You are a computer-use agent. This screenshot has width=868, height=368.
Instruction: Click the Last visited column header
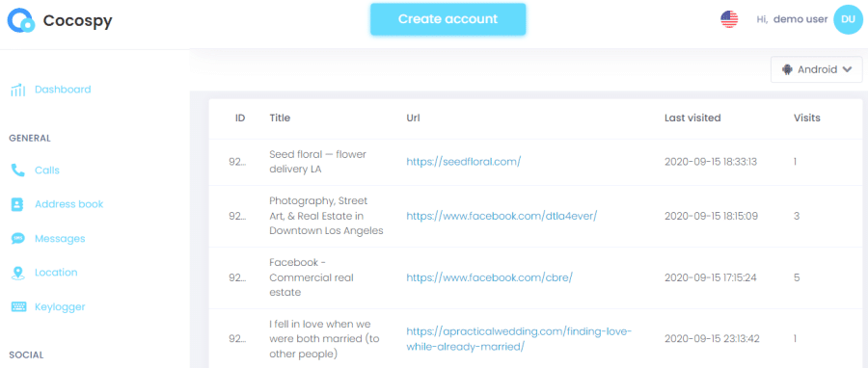tap(692, 118)
